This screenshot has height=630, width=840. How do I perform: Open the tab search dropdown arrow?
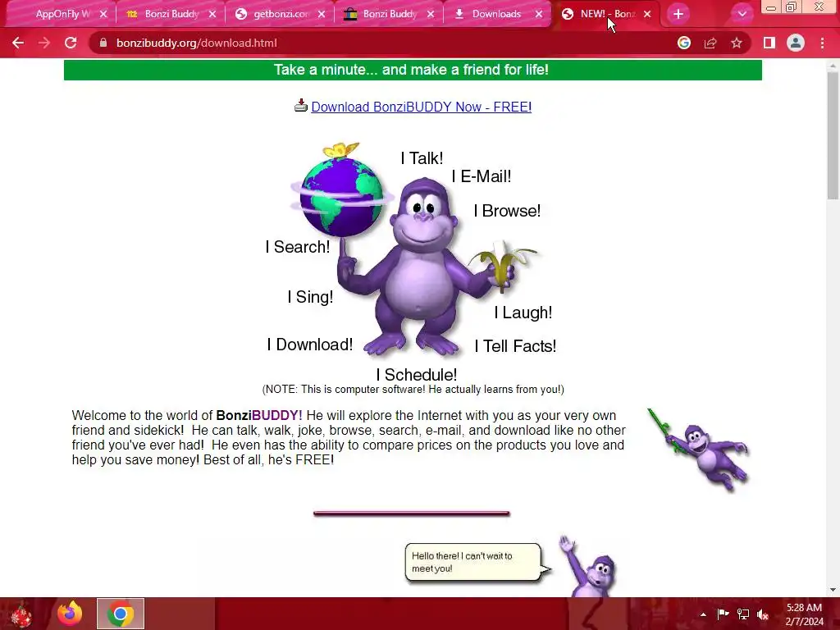tap(742, 15)
